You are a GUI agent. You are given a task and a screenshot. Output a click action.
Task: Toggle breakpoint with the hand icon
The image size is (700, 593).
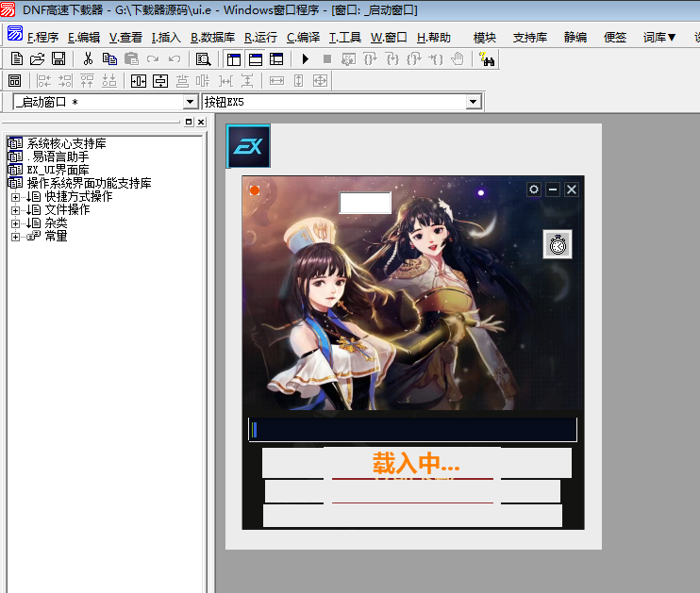[x=458, y=58]
